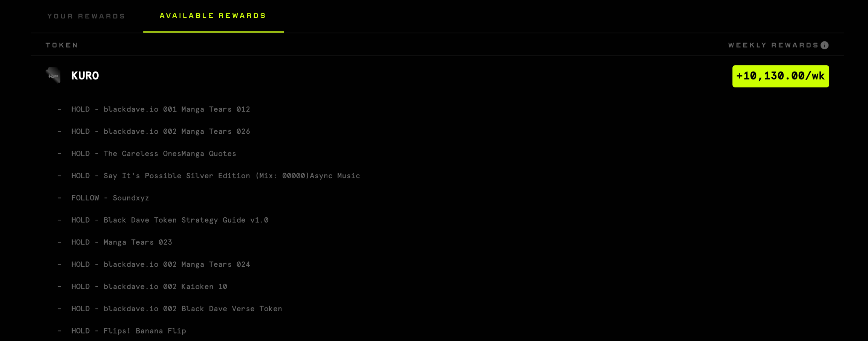Open Say It's Possible Silver Edition entry

215,176
